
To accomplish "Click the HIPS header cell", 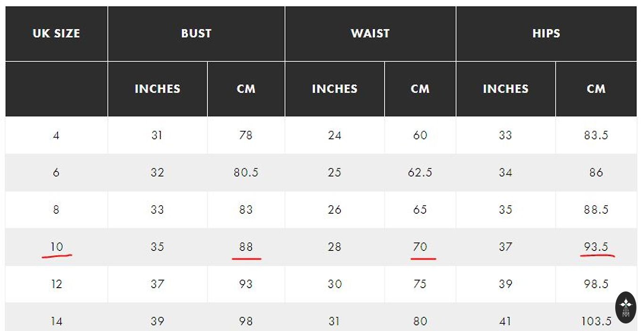I will click(x=546, y=33).
